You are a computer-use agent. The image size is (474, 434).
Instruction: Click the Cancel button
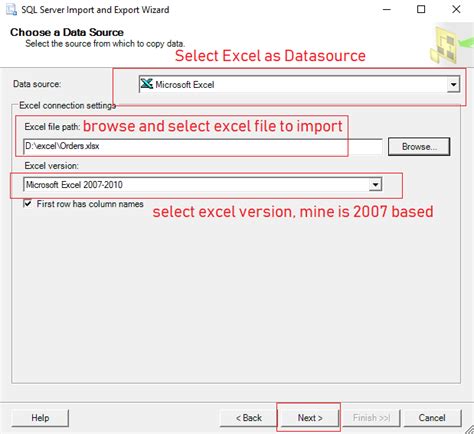pos(432,418)
